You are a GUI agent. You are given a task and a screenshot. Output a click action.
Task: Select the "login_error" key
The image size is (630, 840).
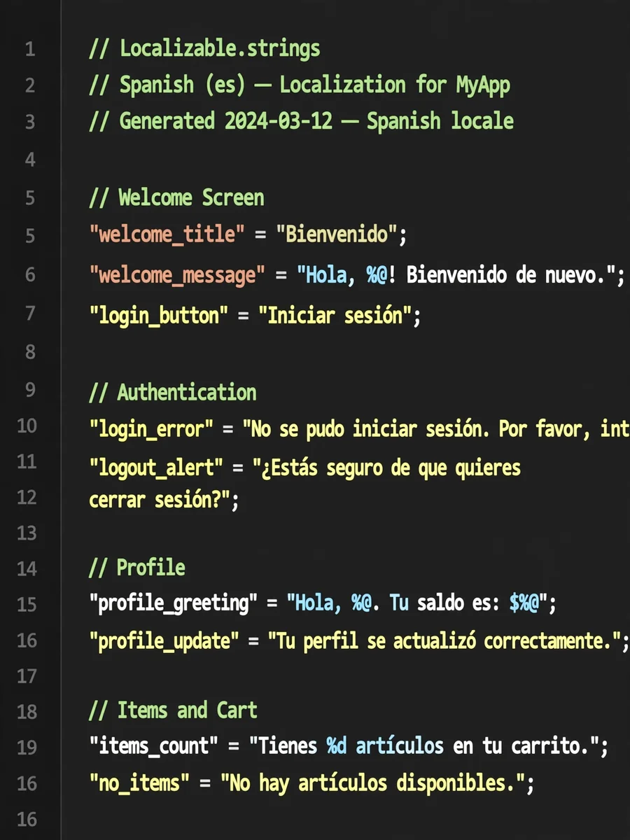tap(151, 428)
